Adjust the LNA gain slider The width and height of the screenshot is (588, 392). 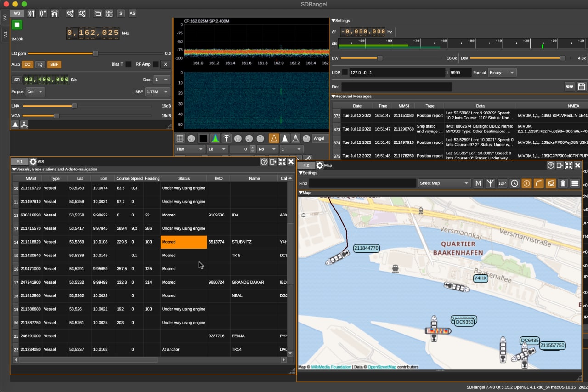87,106
